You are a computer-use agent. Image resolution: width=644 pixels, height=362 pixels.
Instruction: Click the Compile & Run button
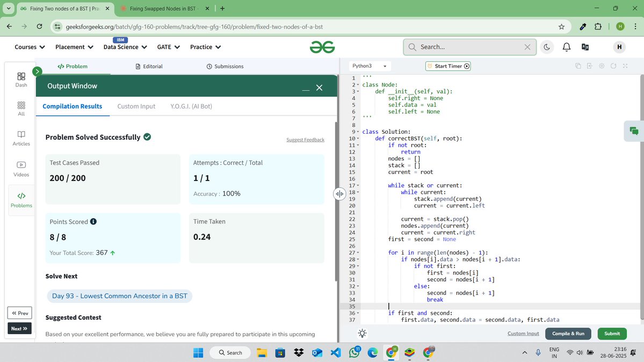pyautogui.click(x=568, y=333)
